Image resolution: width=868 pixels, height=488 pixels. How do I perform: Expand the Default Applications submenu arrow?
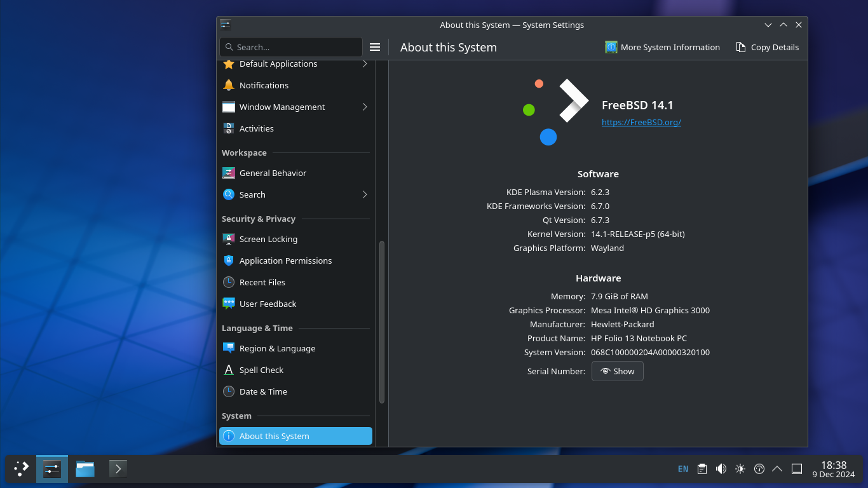pos(365,64)
